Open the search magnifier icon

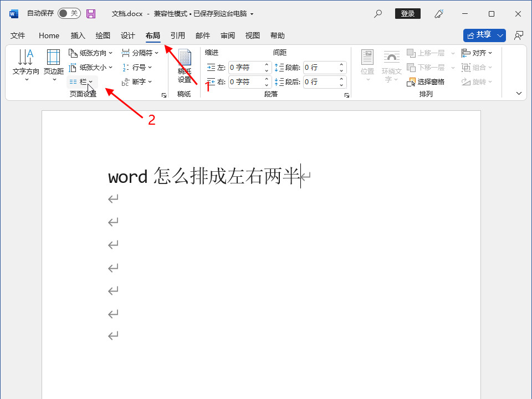pyautogui.click(x=378, y=14)
